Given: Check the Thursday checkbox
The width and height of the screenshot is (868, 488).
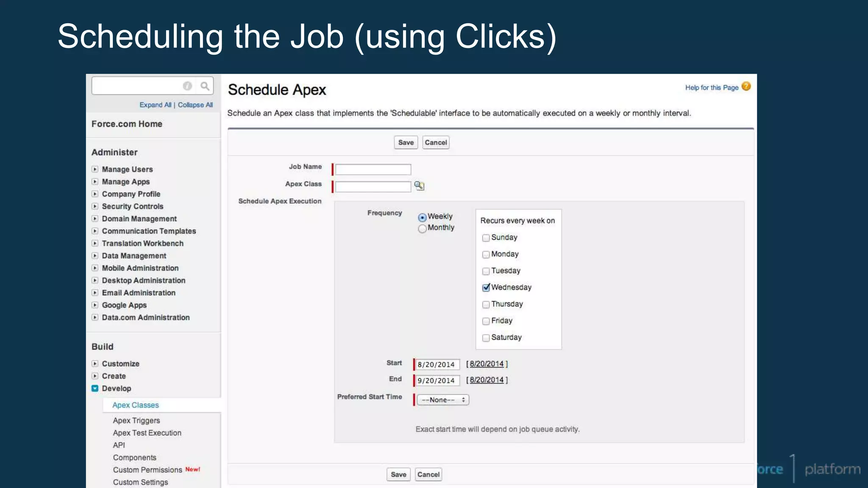Looking at the screenshot, I should 486,305.
